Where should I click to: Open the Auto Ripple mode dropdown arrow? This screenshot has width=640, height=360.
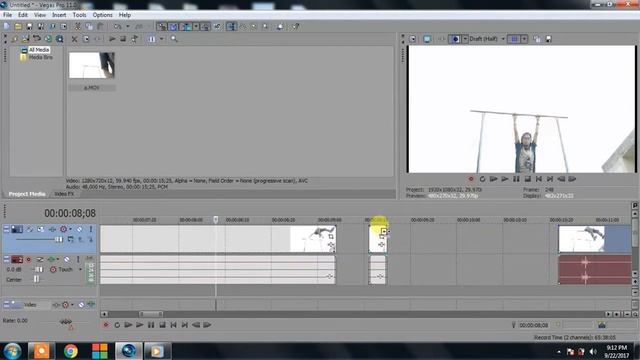pos(196,27)
